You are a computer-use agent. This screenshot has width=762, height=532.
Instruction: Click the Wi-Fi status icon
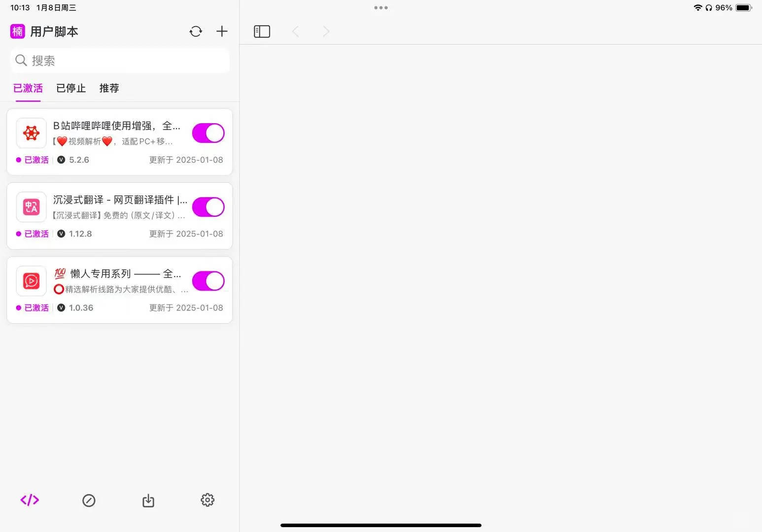[x=698, y=7]
